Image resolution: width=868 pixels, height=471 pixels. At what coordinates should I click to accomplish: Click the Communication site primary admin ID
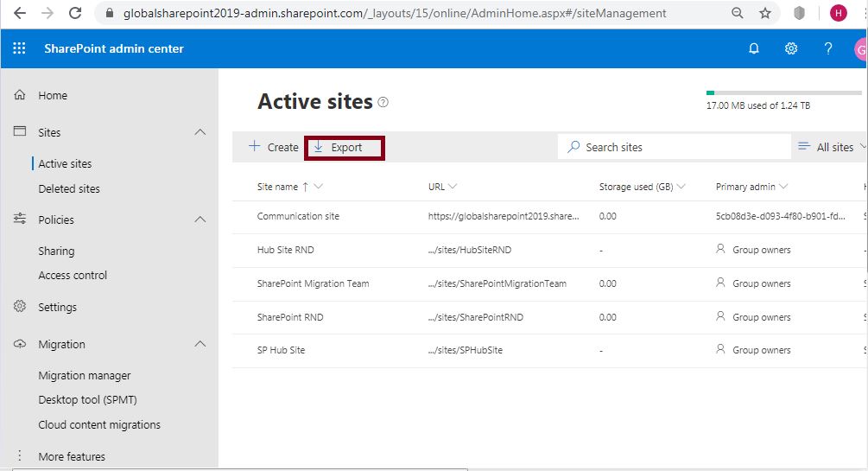pos(781,216)
